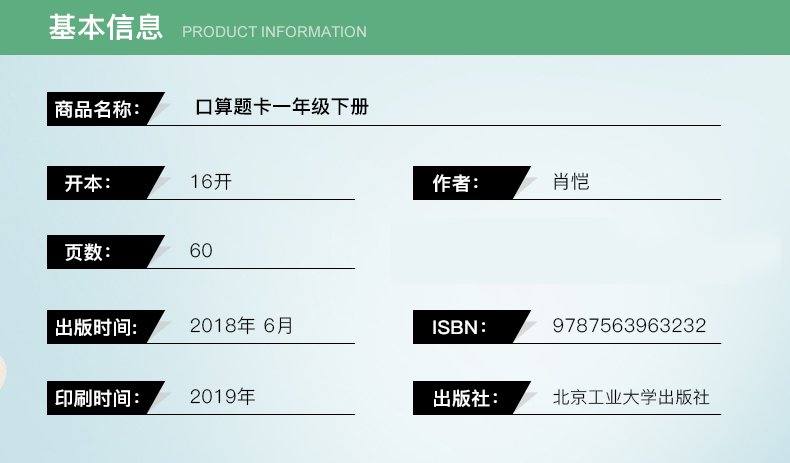Select the 印刷时间 label tag
The width and height of the screenshot is (790, 463).
[97, 398]
